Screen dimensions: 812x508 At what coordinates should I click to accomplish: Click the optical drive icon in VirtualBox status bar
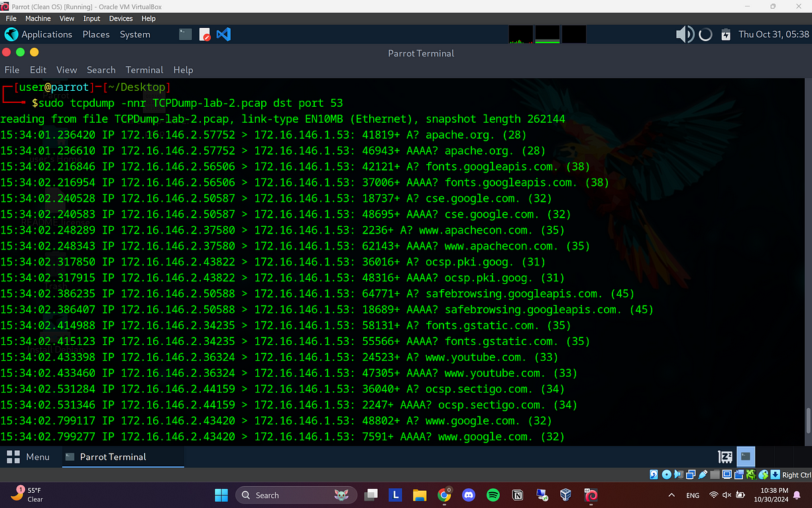point(667,474)
